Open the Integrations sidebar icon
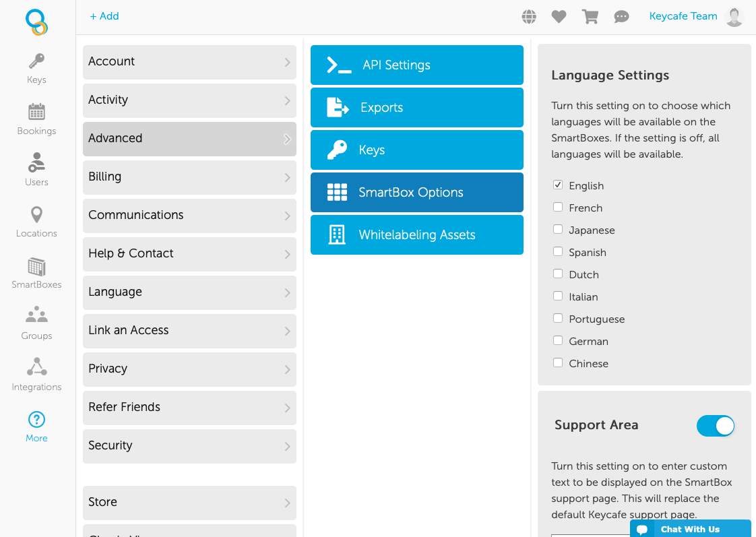 click(x=36, y=367)
